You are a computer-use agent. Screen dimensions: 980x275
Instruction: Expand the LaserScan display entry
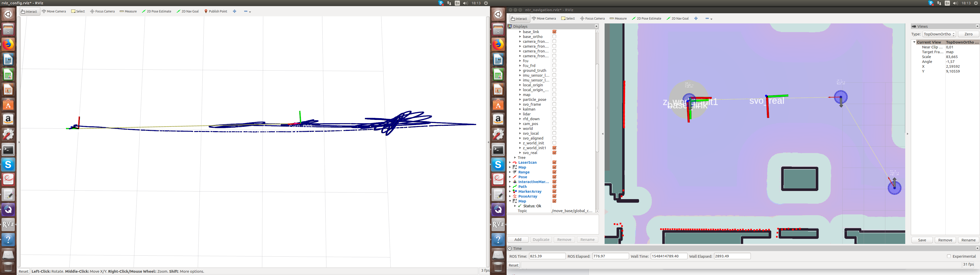510,162
